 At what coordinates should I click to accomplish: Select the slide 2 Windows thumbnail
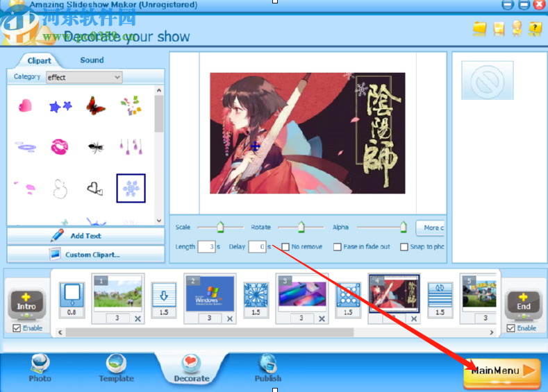210,293
